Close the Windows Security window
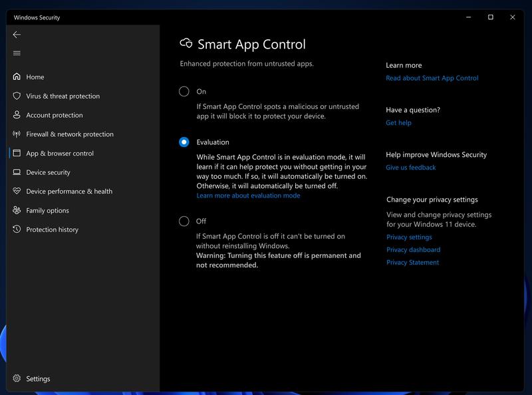 click(x=512, y=17)
